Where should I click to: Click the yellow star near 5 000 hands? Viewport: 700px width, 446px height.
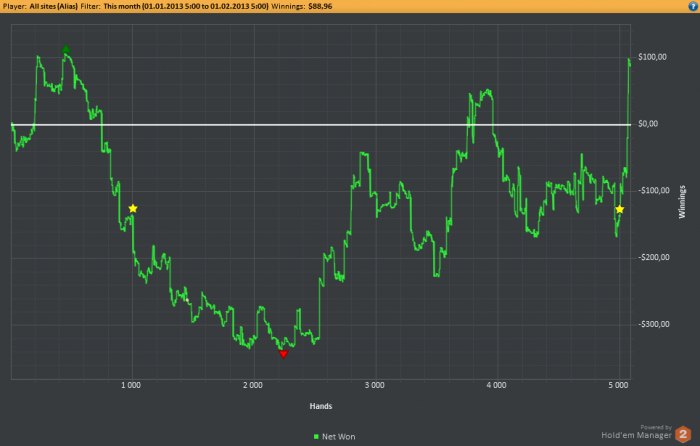click(620, 209)
